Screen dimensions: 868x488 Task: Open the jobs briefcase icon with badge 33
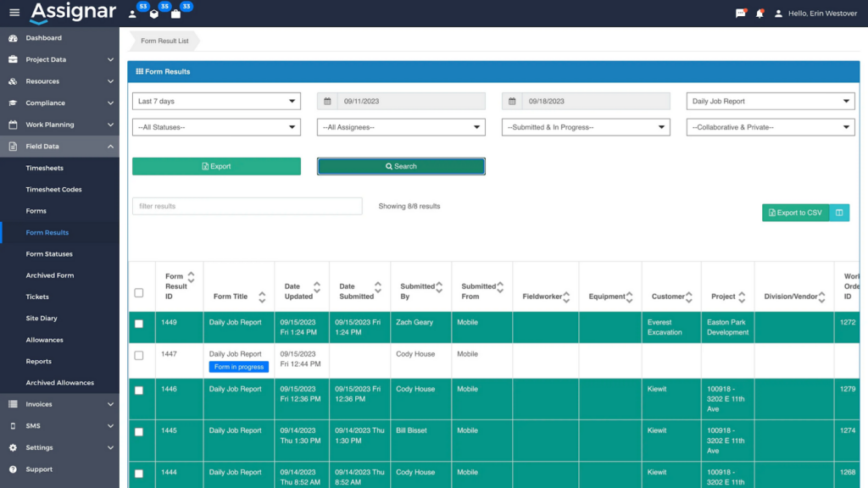[x=178, y=13]
